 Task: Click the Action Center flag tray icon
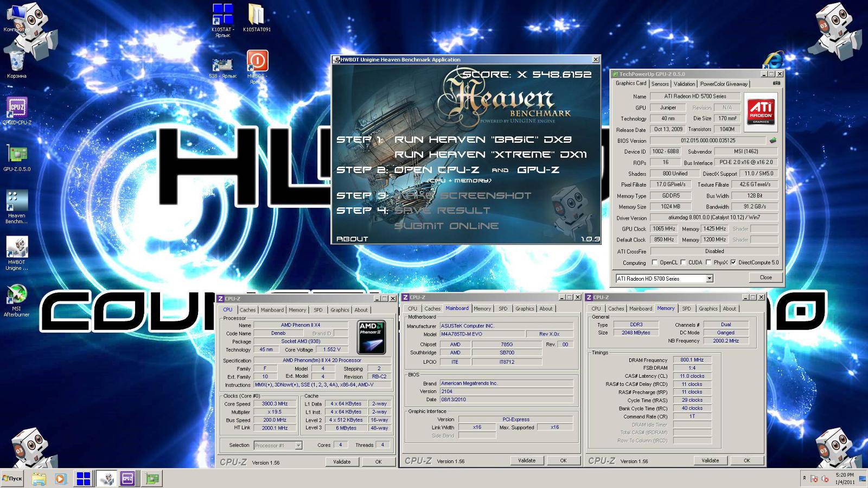pos(814,478)
